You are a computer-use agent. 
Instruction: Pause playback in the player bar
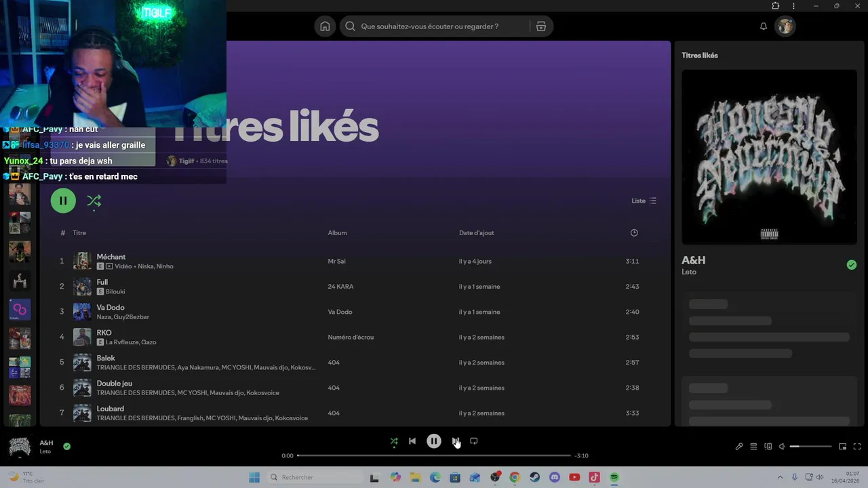coord(434,441)
